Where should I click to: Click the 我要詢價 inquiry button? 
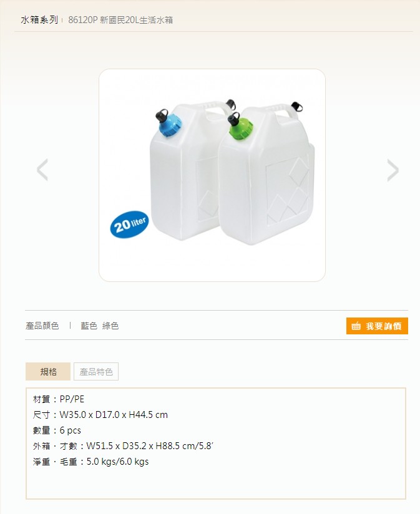377,326
